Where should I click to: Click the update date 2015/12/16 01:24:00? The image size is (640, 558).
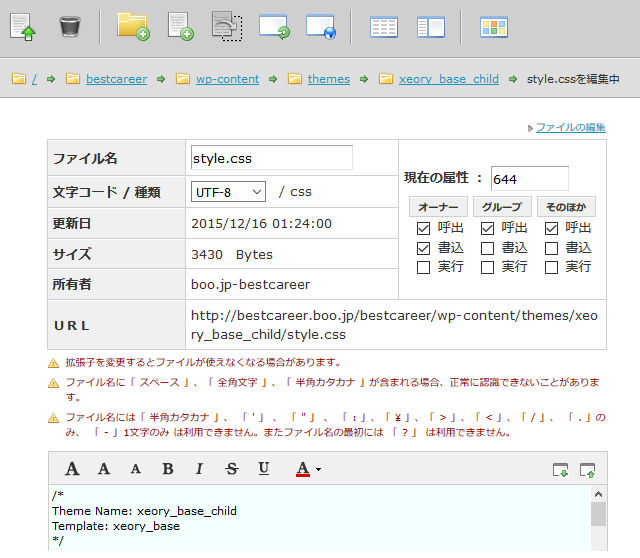click(261, 223)
